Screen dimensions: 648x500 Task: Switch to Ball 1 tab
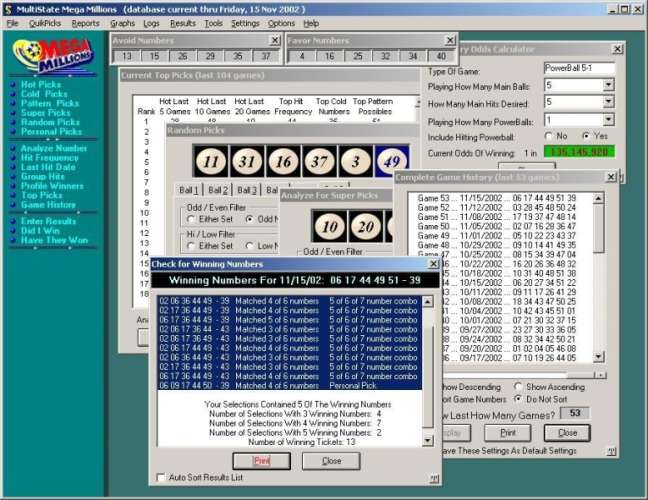click(x=188, y=190)
